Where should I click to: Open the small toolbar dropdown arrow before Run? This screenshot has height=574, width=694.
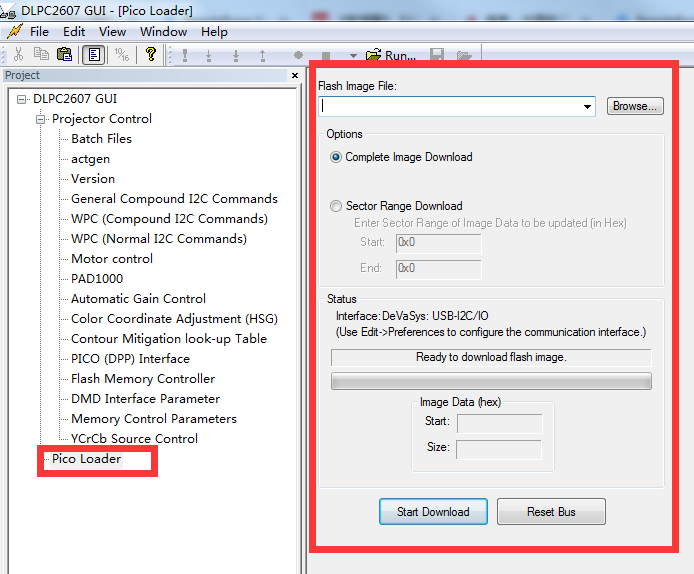pos(353,56)
